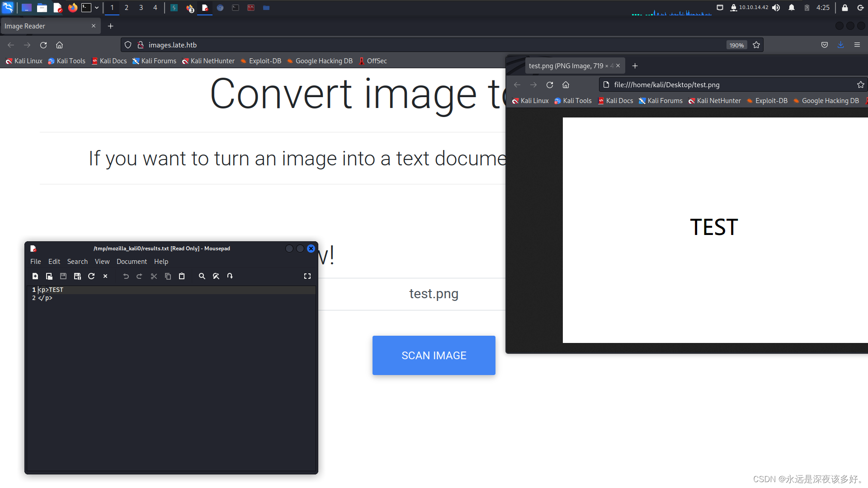Open the Search menu in Mousepad
This screenshot has height=488, width=868.
click(77, 262)
